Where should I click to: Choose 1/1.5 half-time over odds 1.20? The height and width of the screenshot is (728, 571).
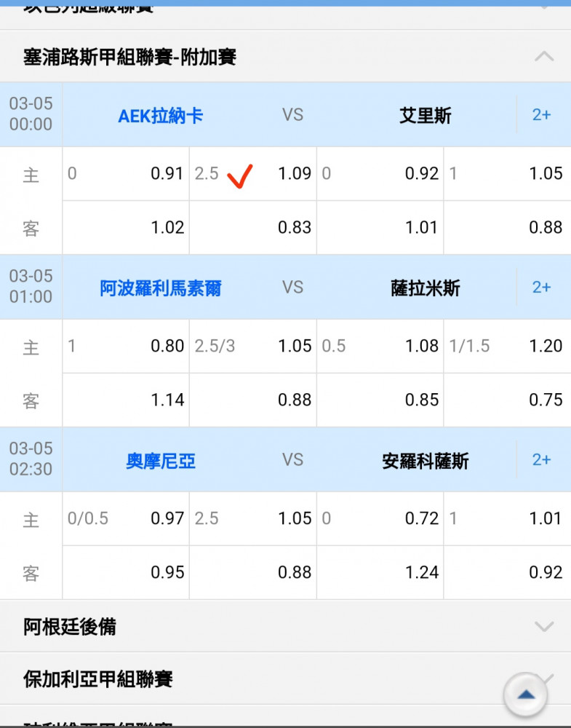pos(506,347)
